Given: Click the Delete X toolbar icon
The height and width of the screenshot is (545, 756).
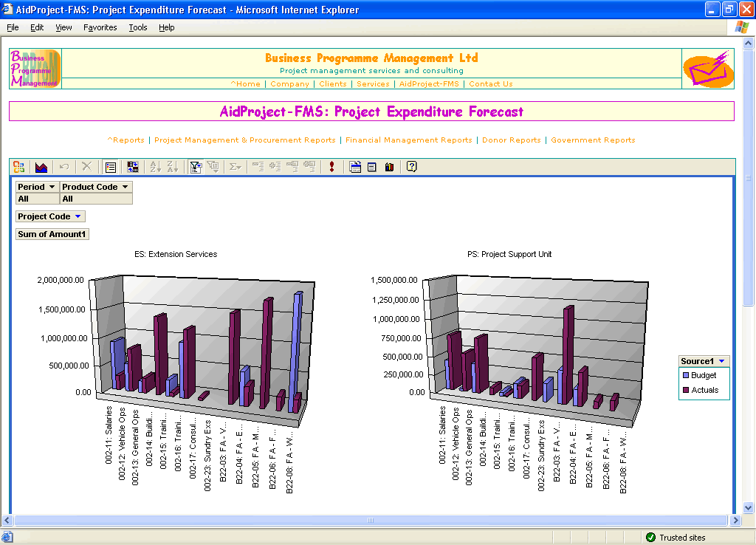Looking at the screenshot, I should (87, 167).
